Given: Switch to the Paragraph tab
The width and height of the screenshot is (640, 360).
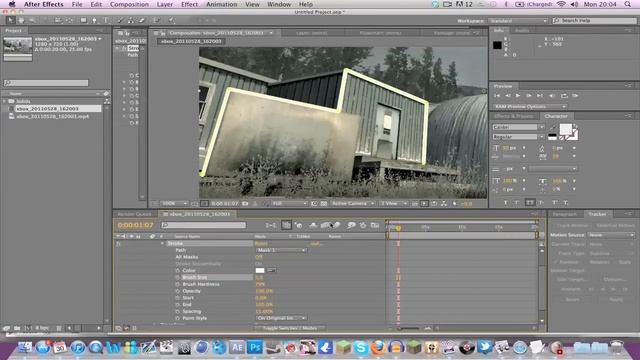Looking at the screenshot, I should click(564, 214).
